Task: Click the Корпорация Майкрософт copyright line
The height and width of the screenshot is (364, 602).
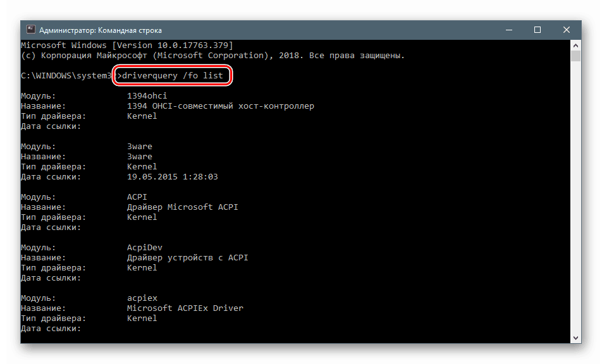Action: 212,56
